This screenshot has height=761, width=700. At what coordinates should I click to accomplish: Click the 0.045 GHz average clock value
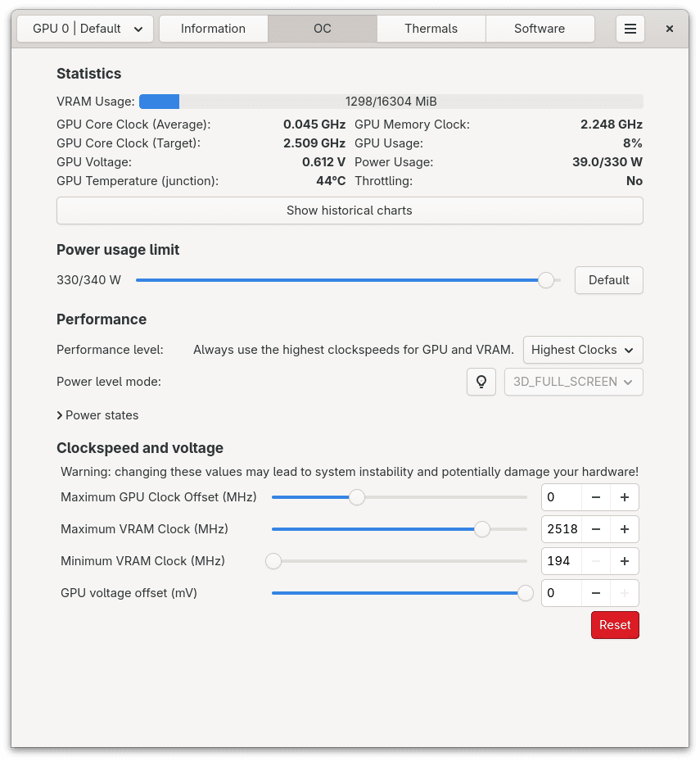(x=314, y=125)
